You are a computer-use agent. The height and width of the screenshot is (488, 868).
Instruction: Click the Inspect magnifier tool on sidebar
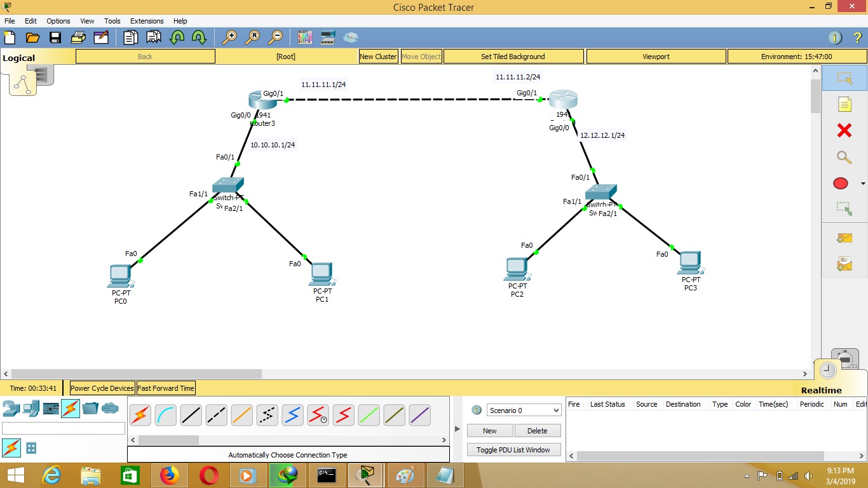(844, 157)
